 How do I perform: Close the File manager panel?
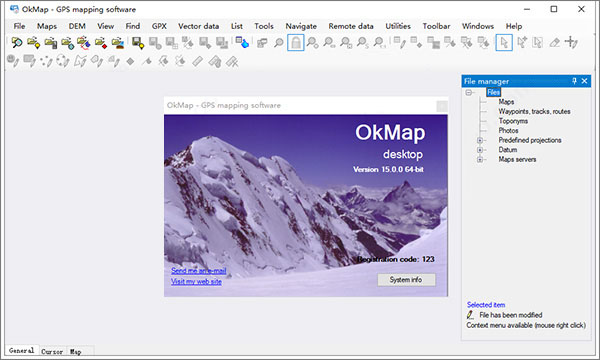(x=584, y=81)
